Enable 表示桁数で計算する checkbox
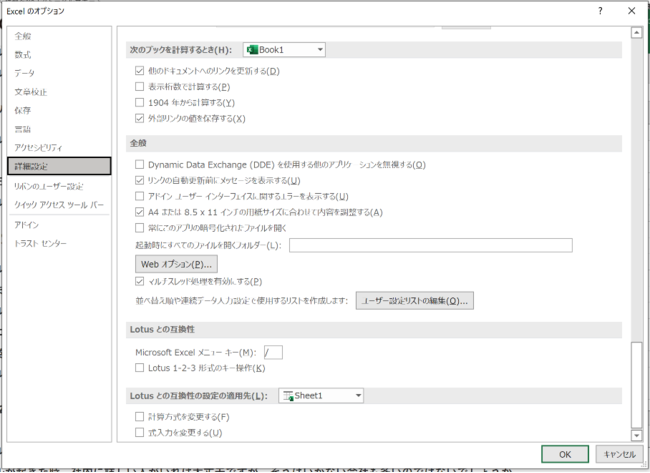 tap(139, 87)
